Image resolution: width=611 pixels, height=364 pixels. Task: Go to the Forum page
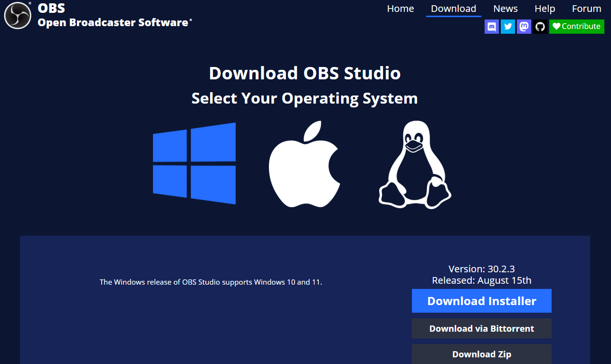pyautogui.click(x=586, y=9)
